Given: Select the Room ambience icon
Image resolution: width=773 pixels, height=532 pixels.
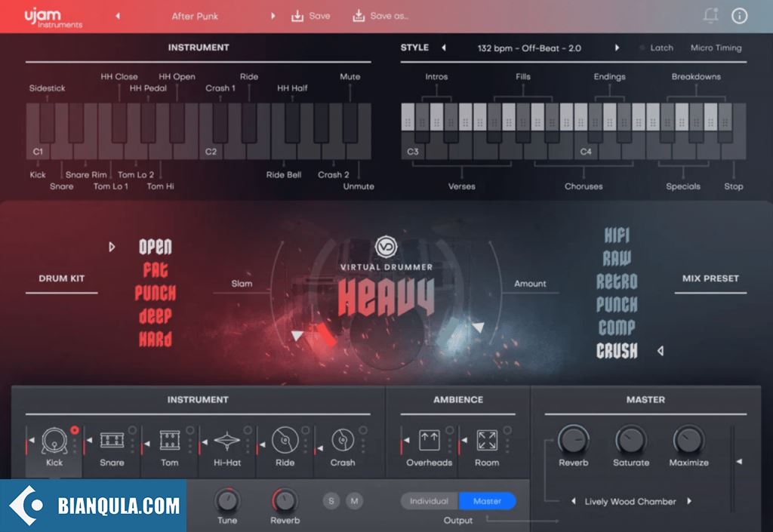Looking at the screenshot, I should [487, 440].
